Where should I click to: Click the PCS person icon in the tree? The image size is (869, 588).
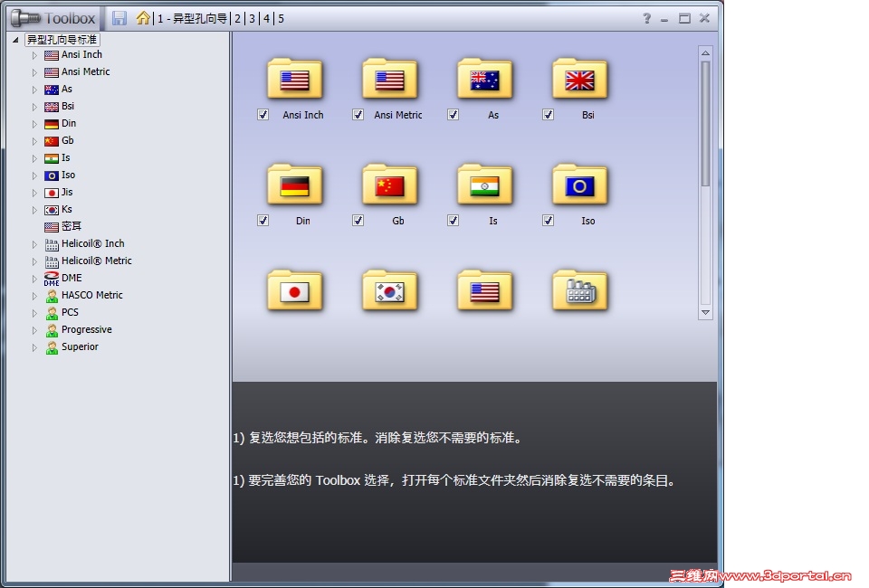click(x=52, y=313)
